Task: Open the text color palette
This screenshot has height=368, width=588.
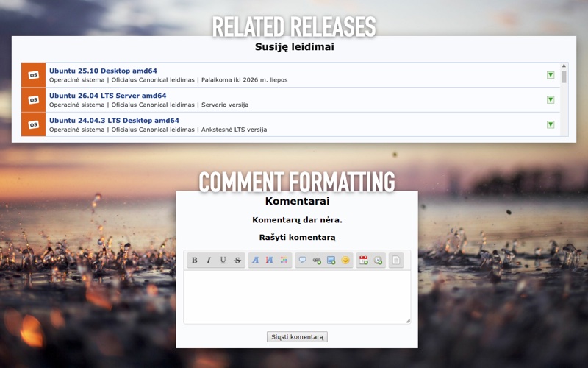Action: coord(284,260)
